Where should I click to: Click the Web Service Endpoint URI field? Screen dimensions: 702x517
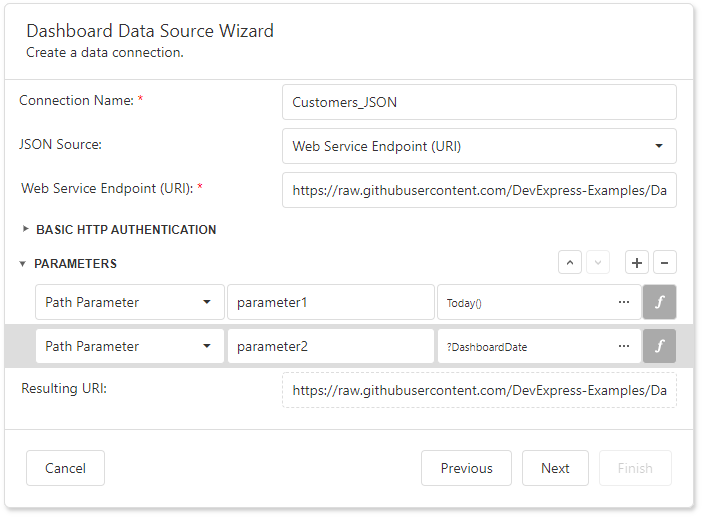click(479, 190)
